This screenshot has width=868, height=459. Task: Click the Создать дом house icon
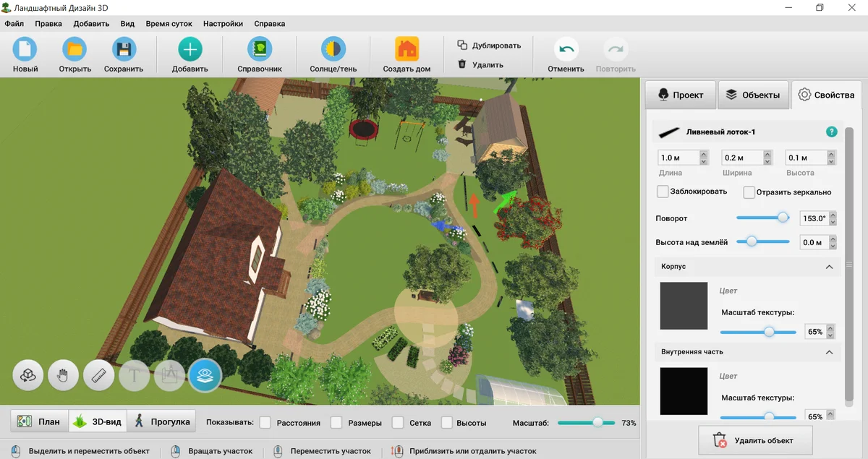407,50
